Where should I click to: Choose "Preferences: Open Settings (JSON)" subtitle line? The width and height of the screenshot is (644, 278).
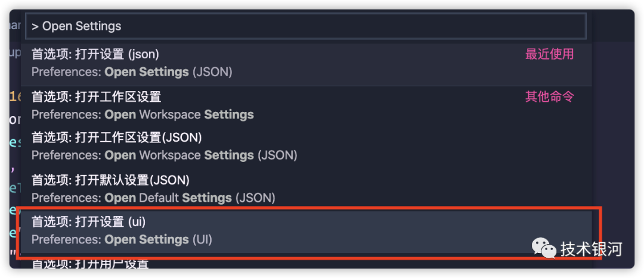pyautogui.click(x=132, y=72)
